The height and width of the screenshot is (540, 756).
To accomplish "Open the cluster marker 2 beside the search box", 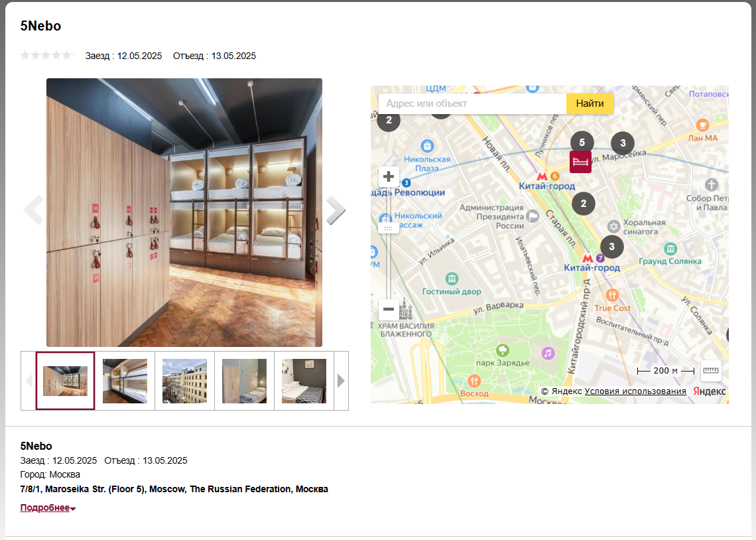I will pyautogui.click(x=389, y=120).
